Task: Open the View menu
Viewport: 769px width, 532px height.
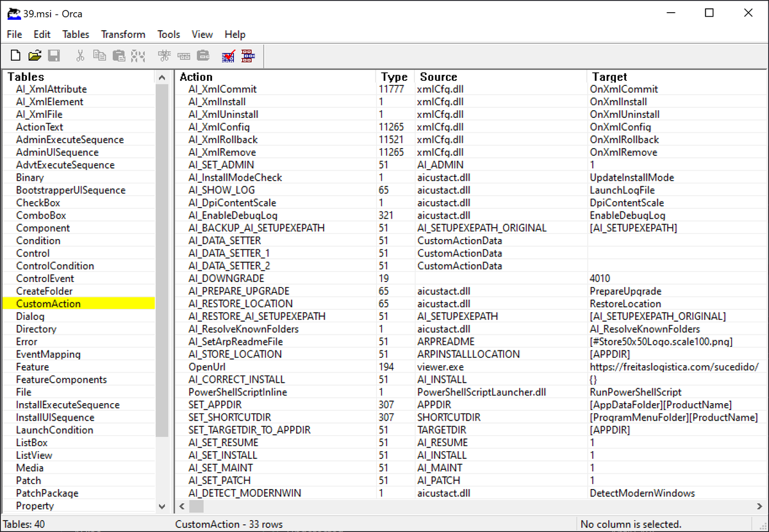Action: pos(202,35)
